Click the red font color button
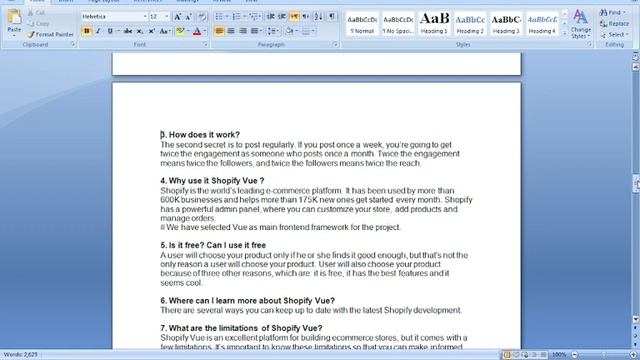This screenshot has width=640, height=360. tap(197, 31)
